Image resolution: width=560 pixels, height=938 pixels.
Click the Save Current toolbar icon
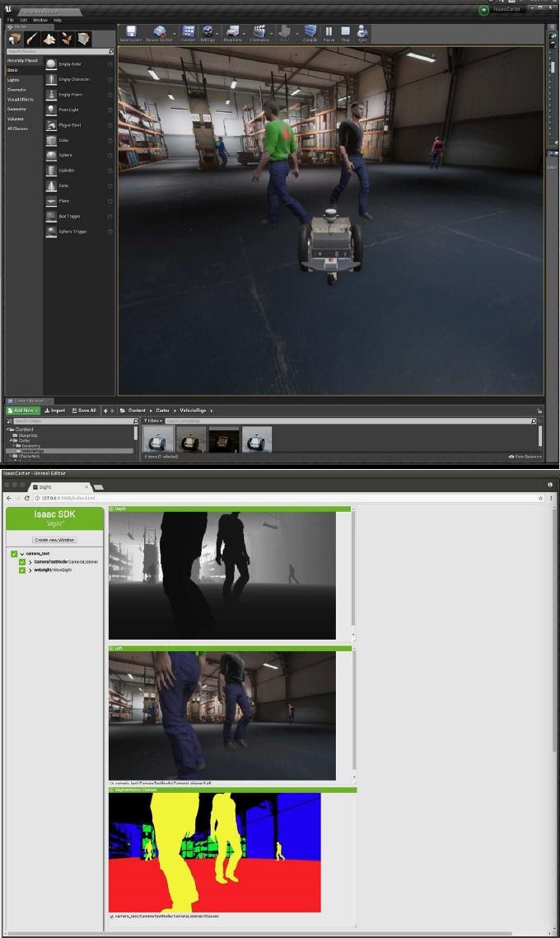[x=131, y=33]
